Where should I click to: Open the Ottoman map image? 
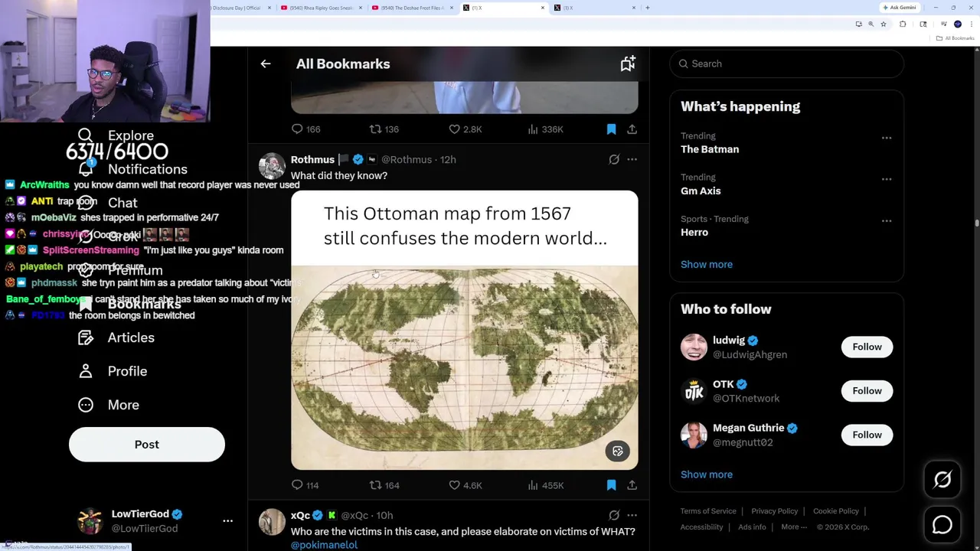point(464,330)
